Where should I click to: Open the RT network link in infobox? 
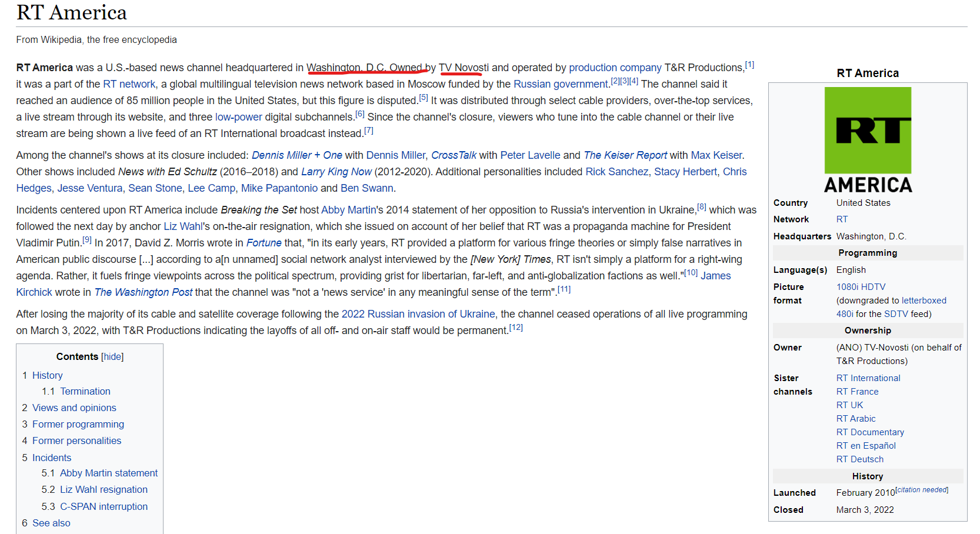pos(842,219)
